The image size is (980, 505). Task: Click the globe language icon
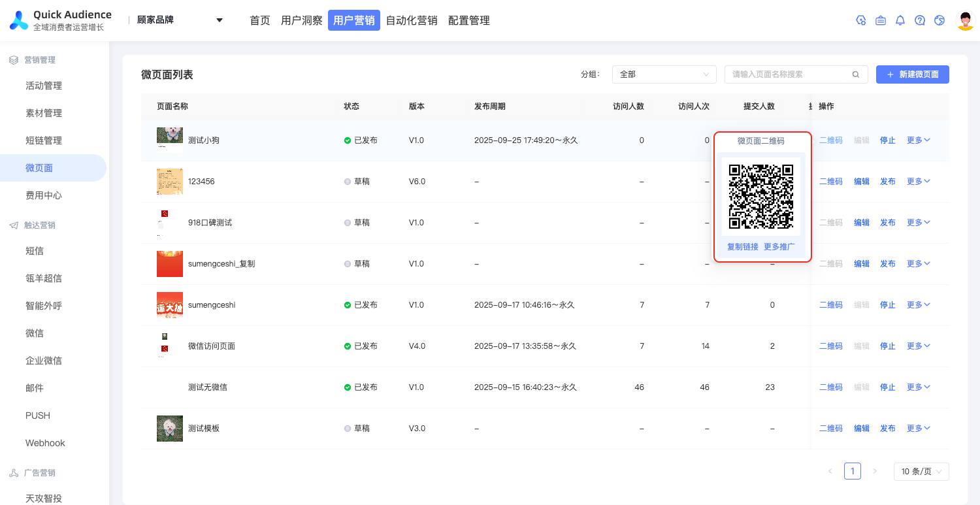click(939, 20)
